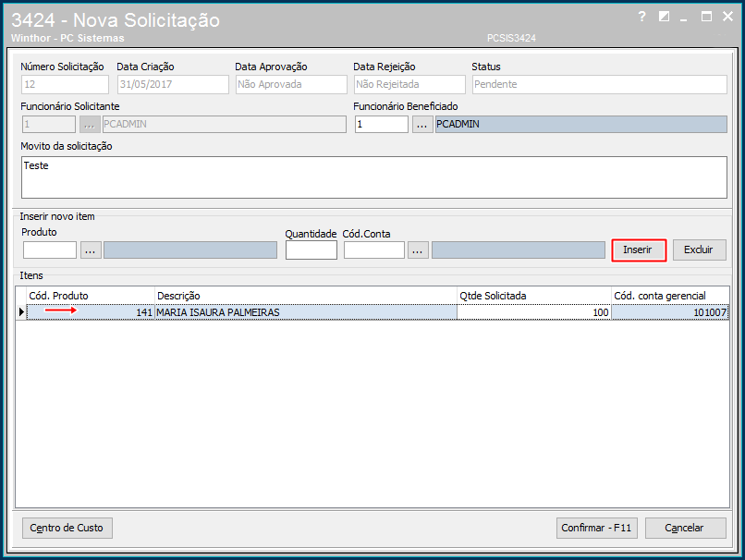745x560 pixels.
Task: Click the window mode toggle icon beside help
Action: pyautogui.click(x=664, y=17)
